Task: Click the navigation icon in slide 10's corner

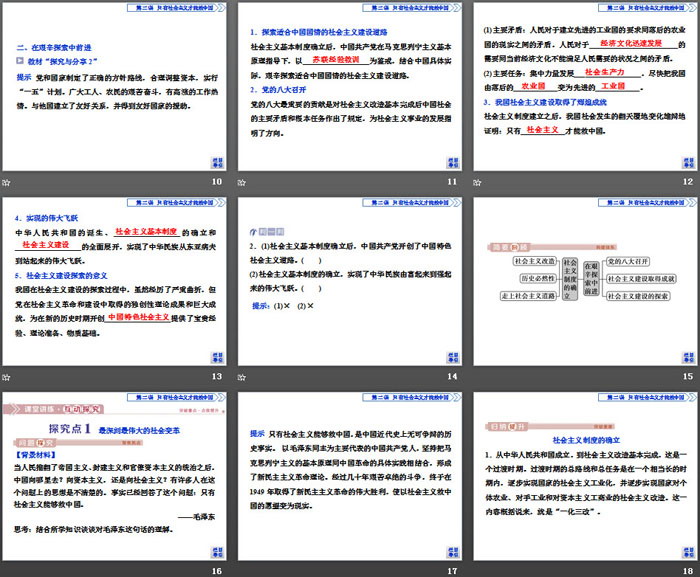Action: pyautogui.click(x=217, y=163)
